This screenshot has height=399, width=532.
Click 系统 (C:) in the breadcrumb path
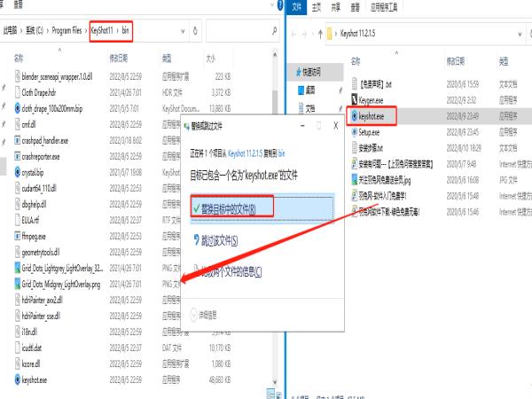click(35, 30)
